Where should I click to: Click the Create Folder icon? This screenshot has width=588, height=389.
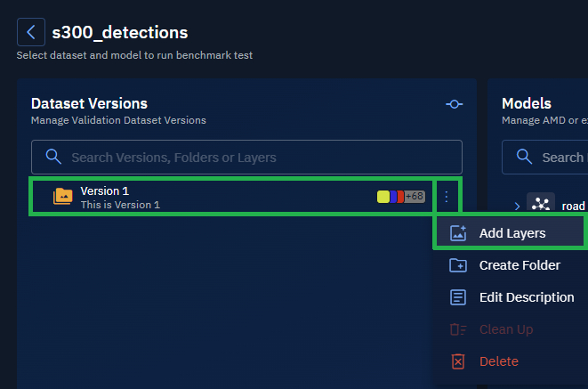click(x=458, y=265)
